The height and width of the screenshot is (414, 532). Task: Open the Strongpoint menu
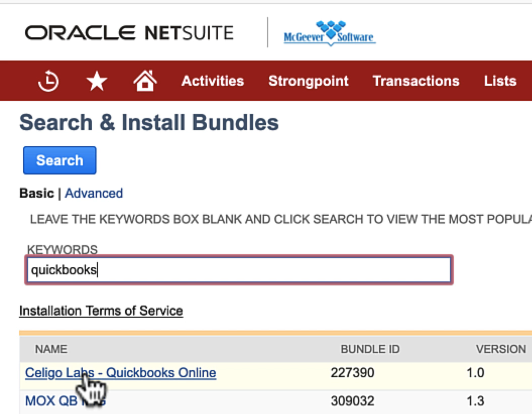click(x=309, y=81)
